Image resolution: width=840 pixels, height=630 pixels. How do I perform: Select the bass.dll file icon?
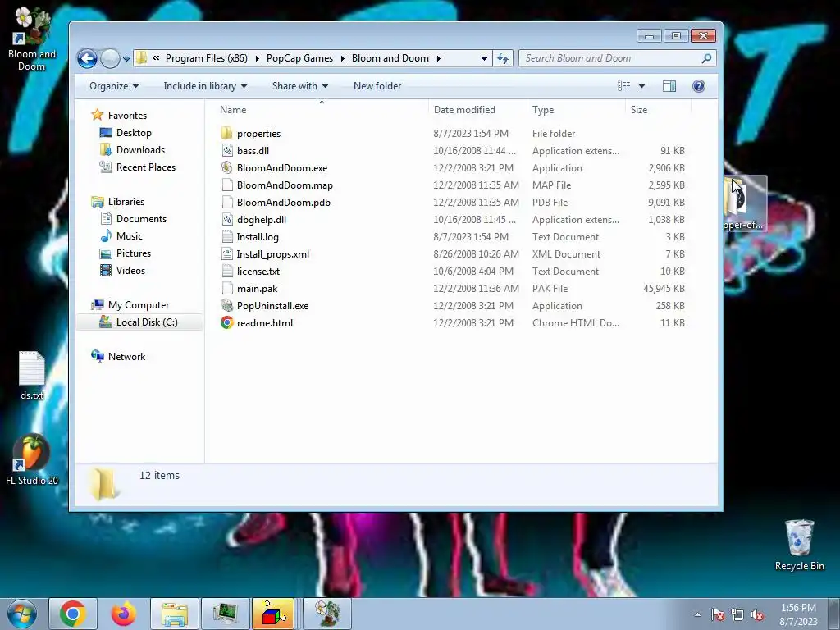(227, 151)
